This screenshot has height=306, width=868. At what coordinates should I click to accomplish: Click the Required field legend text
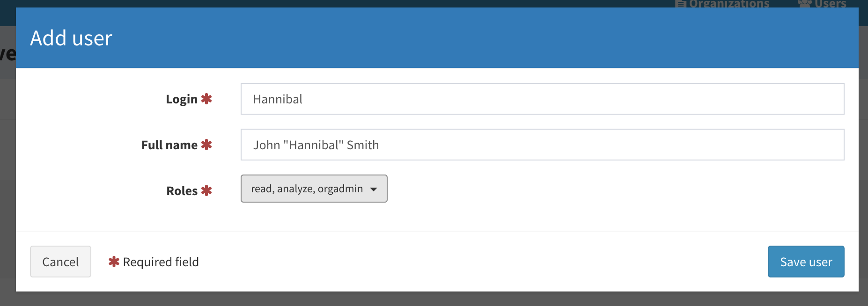coord(161,262)
